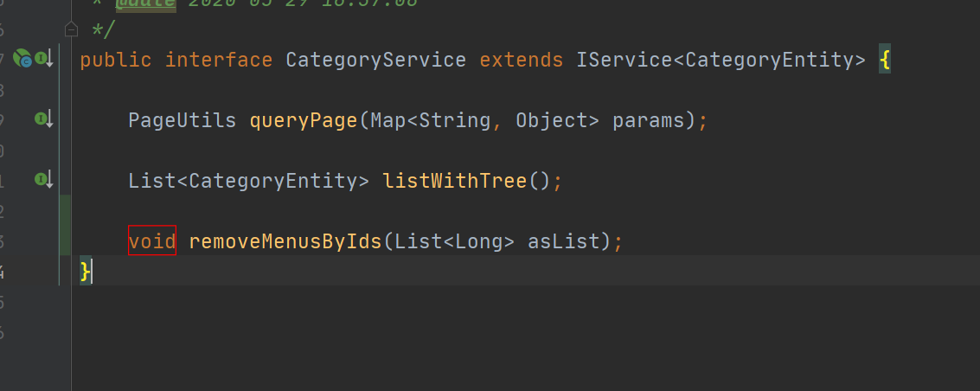Click CategoryEntity on the listWithTree line

pos(273,181)
